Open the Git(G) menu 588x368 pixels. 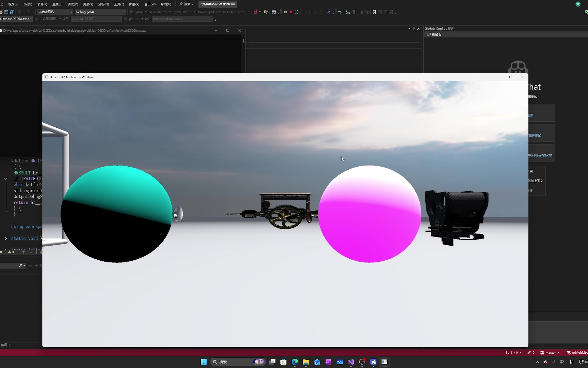(x=28, y=4)
